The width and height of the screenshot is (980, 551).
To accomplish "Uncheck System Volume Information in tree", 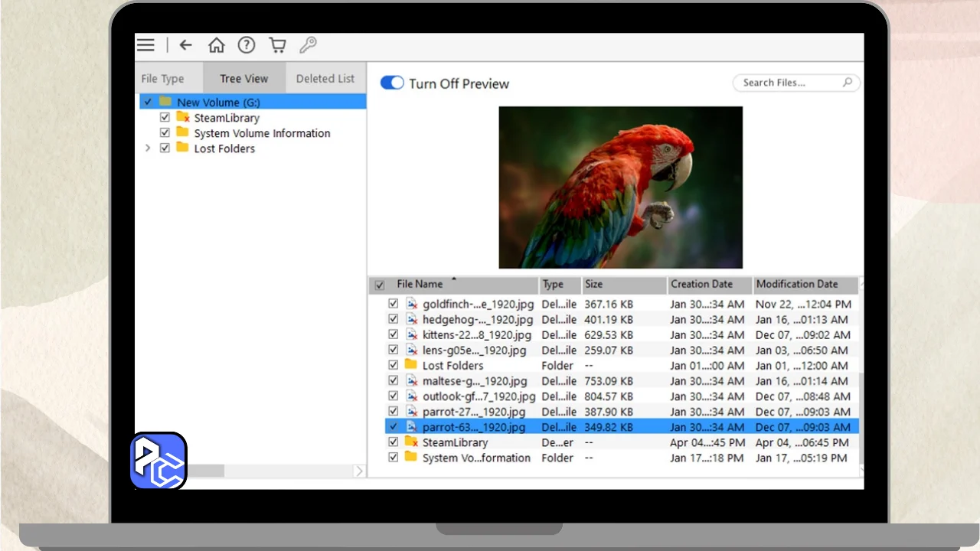I will [x=165, y=133].
